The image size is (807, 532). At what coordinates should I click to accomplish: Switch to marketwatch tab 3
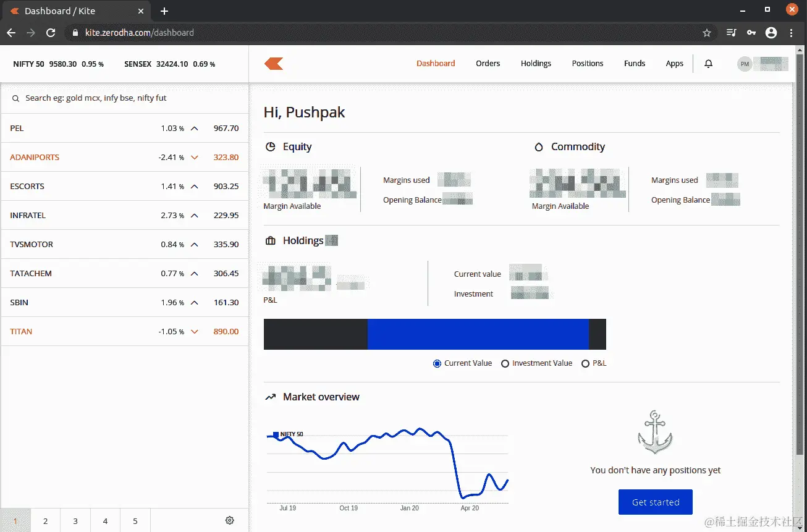tap(75, 520)
